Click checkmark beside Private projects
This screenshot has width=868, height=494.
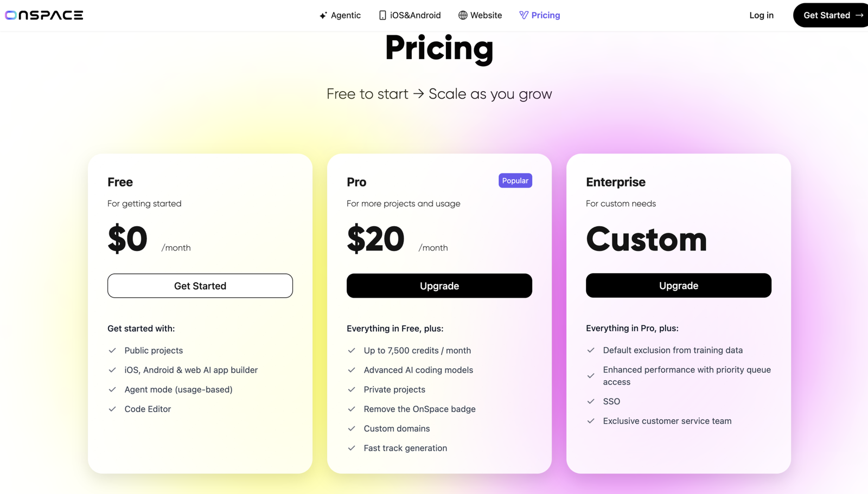tap(352, 389)
